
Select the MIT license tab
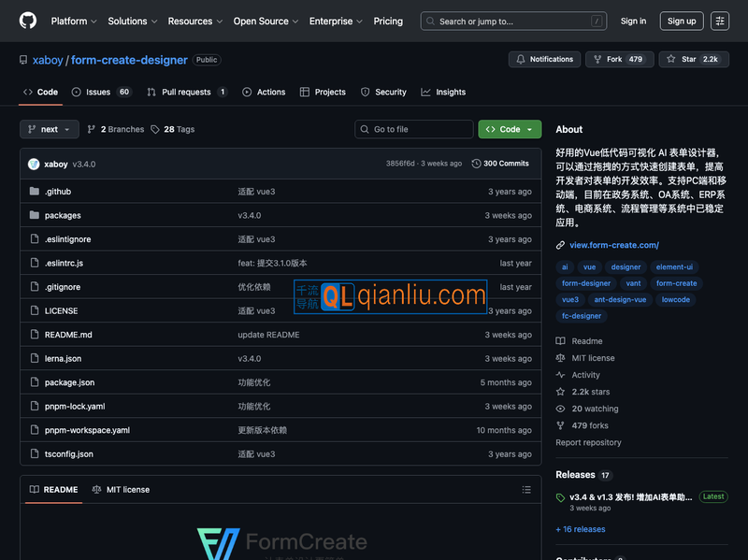[x=121, y=490]
